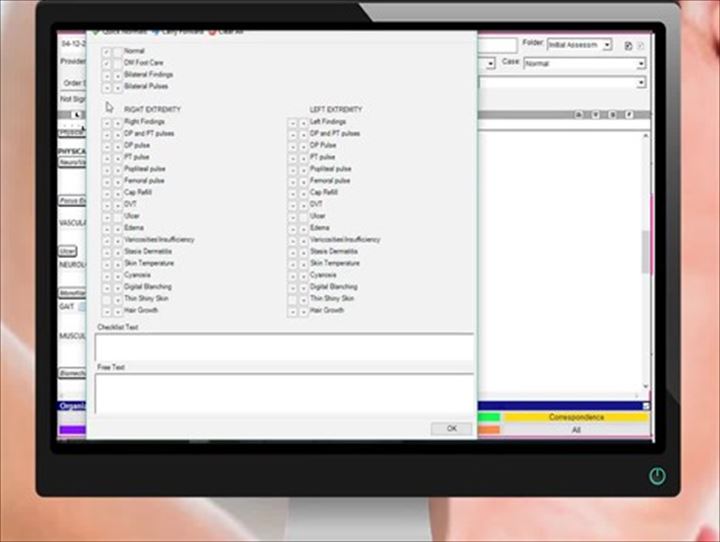Click the Carry Forward icon
This screenshot has width=720, height=542.
[x=154, y=33]
